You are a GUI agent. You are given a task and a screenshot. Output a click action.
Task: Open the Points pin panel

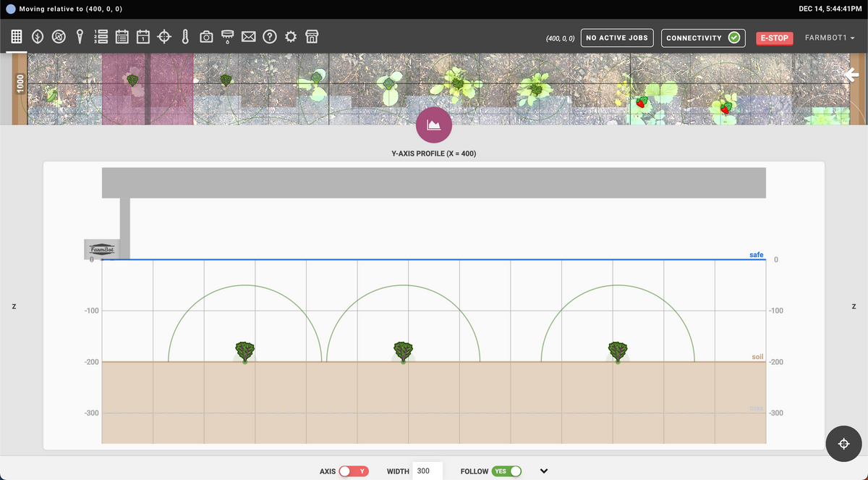pyautogui.click(x=80, y=36)
